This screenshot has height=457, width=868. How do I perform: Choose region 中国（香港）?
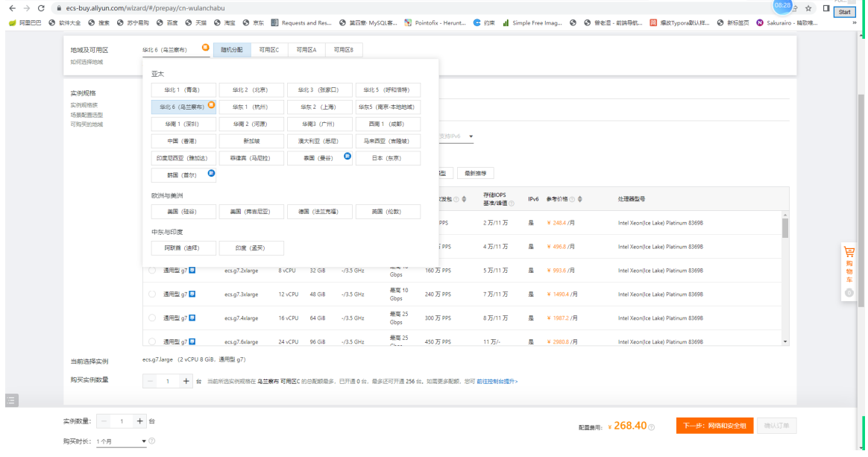point(183,141)
